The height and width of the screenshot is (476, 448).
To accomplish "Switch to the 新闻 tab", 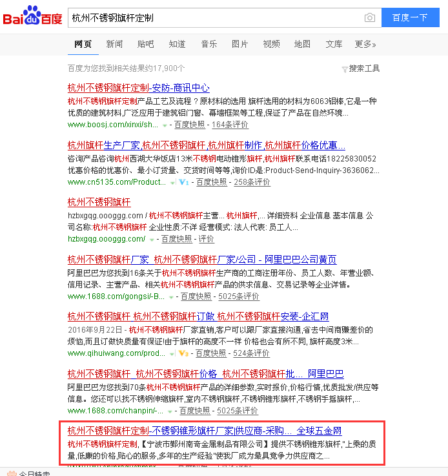I will (x=114, y=45).
